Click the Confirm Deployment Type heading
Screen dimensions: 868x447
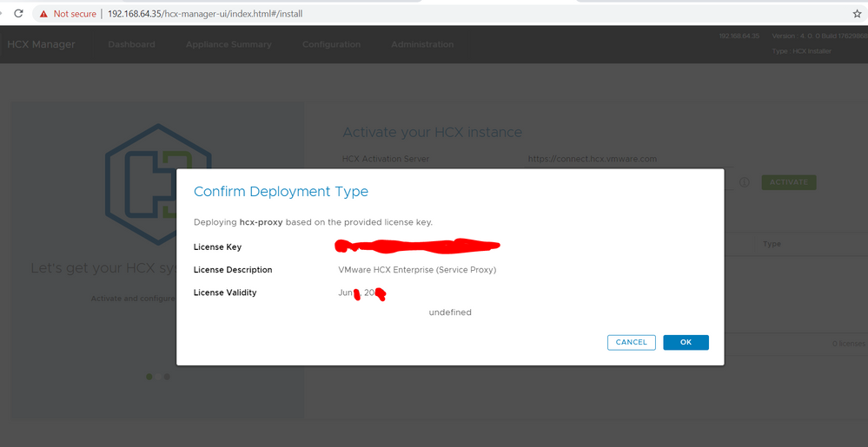click(281, 192)
